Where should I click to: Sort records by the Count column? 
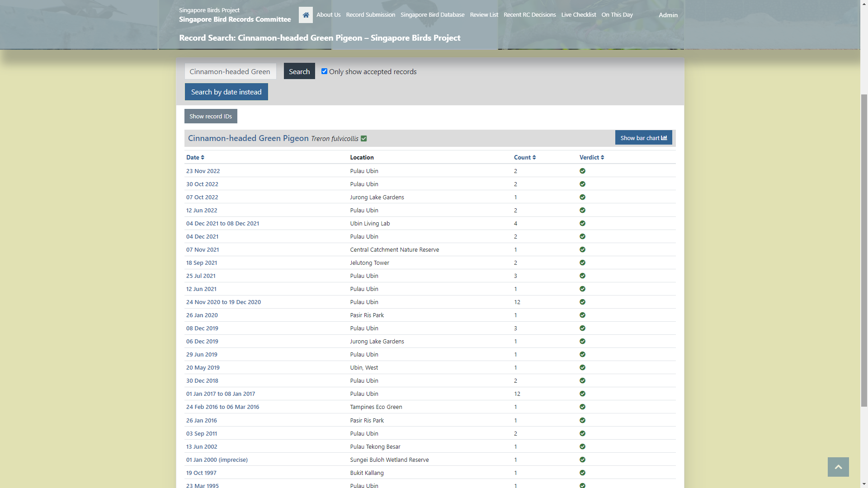(524, 157)
